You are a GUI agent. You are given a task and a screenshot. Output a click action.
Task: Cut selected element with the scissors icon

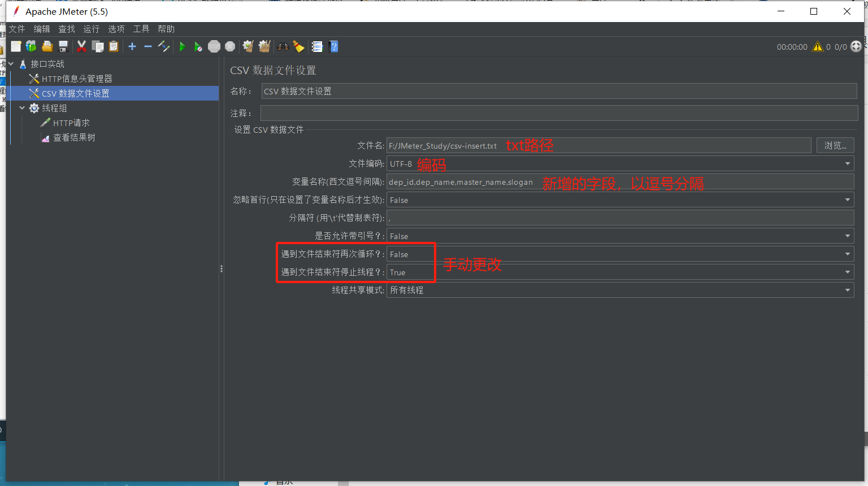(x=81, y=46)
